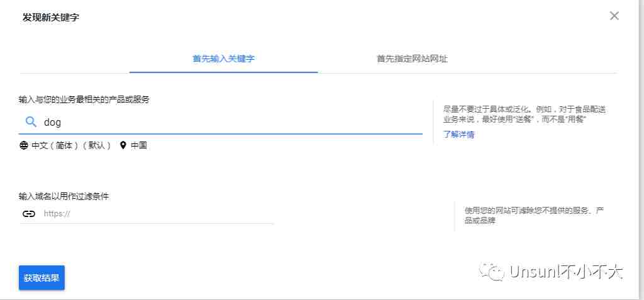Click the globe language icon
Image resolution: width=644 pixels, height=300 pixels.
[x=25, y=145]
